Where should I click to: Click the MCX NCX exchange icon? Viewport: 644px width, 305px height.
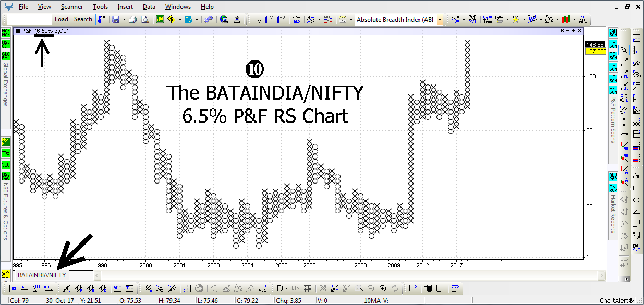click(x=6, y=33)
